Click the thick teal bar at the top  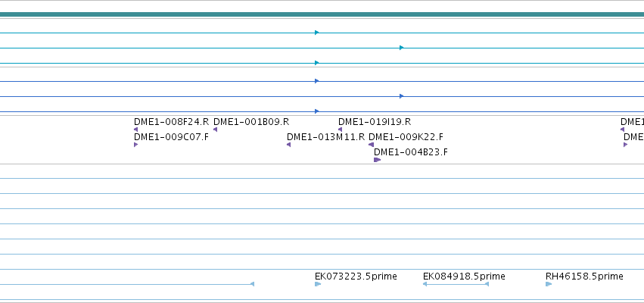click(322, 14)
